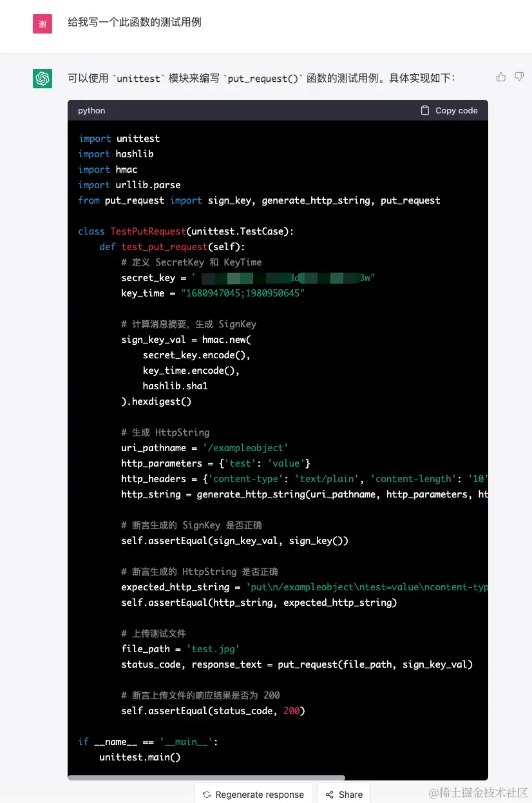The height and width of the screenshot is (803, 532).
Task: Give the response a thumbs up
Action: tap(501, 77)
